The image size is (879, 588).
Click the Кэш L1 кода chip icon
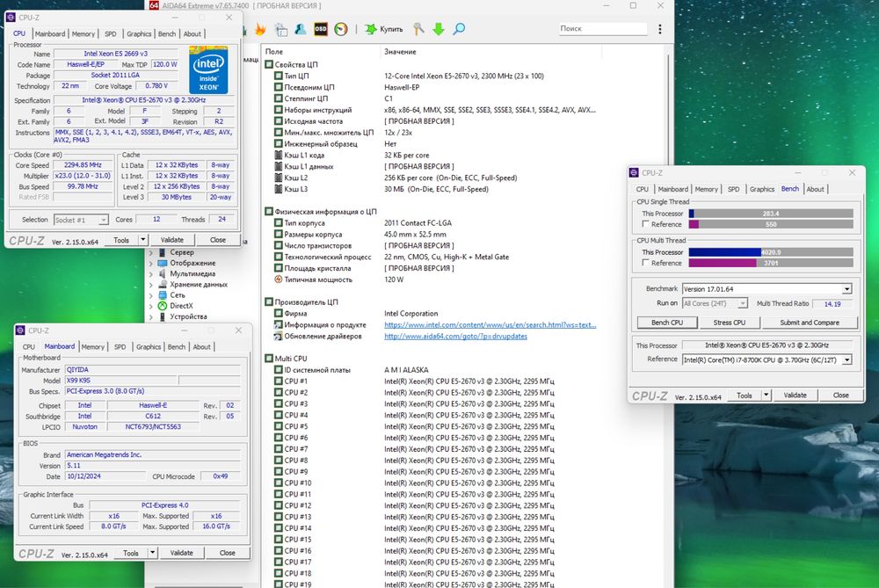click(278, 155)
